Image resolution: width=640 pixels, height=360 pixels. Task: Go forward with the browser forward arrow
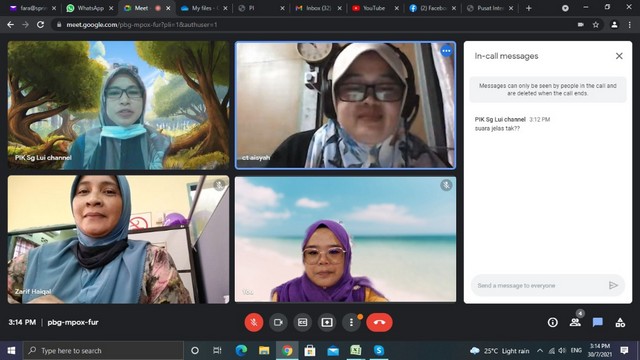25,24
